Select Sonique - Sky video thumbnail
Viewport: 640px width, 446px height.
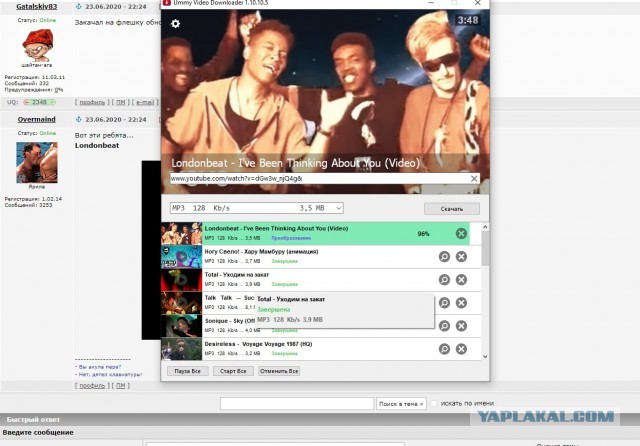182,326
